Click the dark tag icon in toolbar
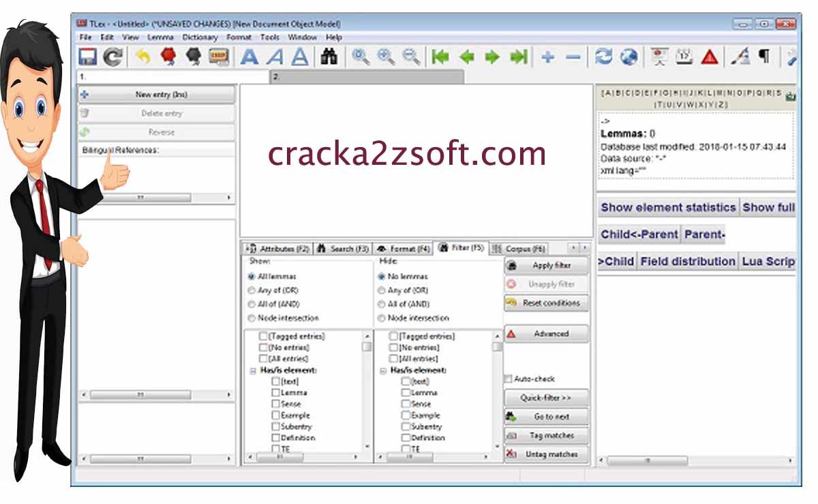The image size is (818, 504). (x=194, y=57)
